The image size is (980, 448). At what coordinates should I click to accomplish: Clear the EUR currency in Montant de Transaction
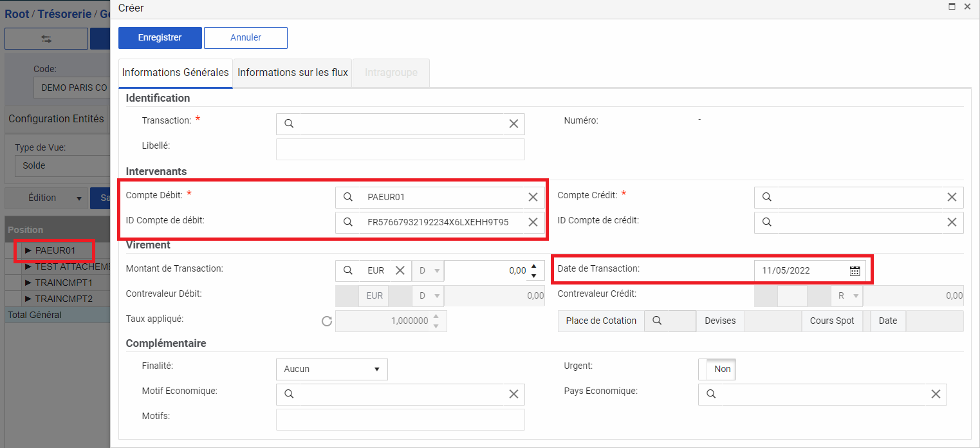pos(400,271)
